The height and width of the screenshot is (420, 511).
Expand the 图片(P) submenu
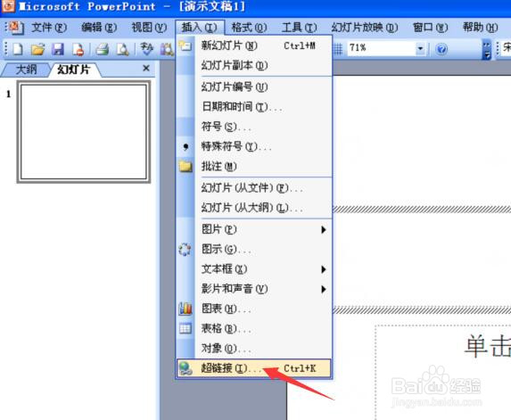coord(254,229)
